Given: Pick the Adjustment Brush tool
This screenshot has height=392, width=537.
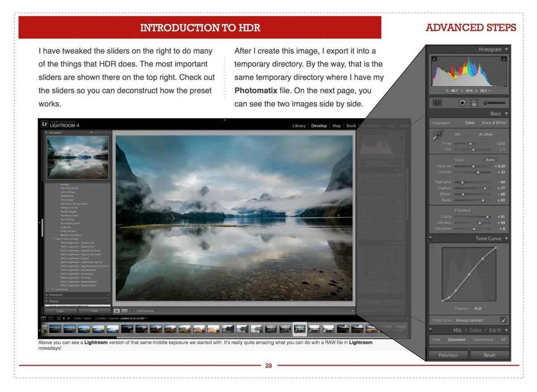Looking at the screenshot, I should (x=488, y=104).
